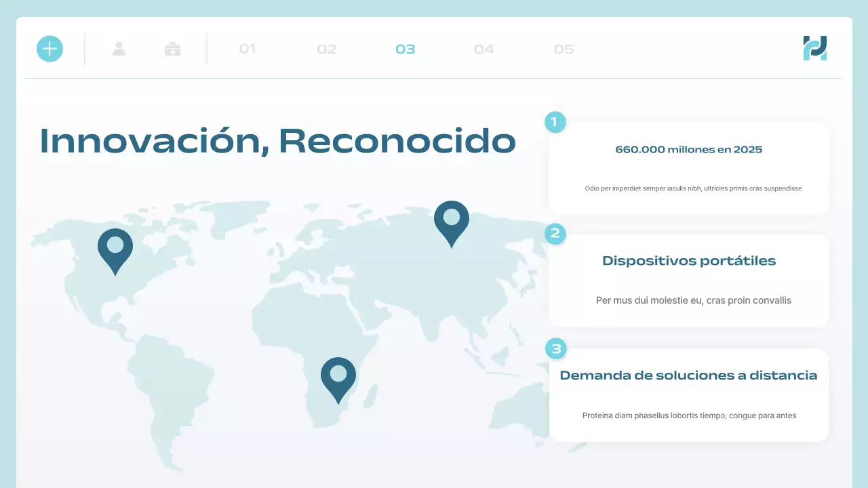This screenshot has width=868, height=488.
Task: Click the 'Innovación, Reconocido' slide title
Action: coord(277,141)
